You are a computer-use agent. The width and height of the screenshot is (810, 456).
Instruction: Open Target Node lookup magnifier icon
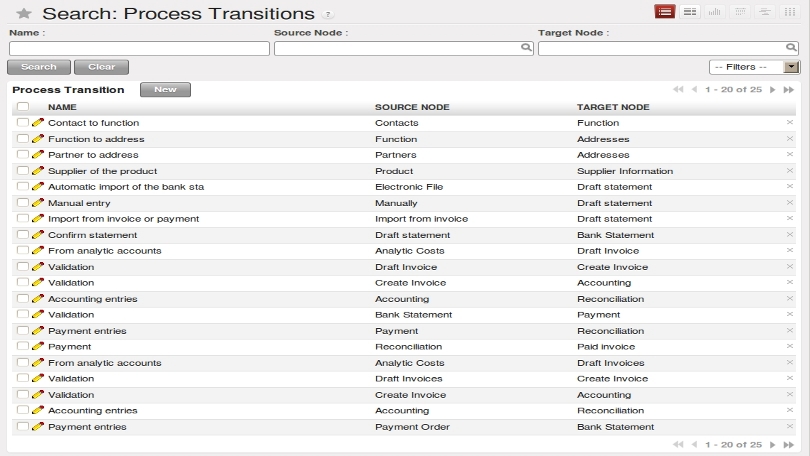click(791, 48)
